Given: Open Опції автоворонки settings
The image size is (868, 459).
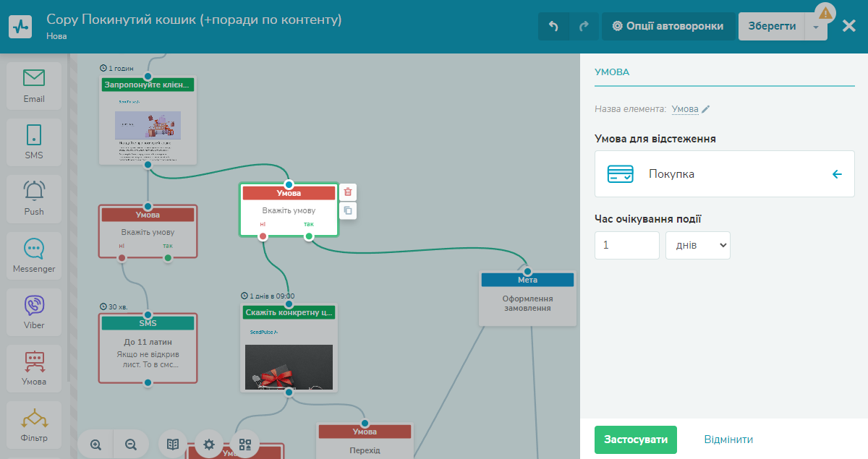Looking at the screenshot, I should tap(668, 26).
